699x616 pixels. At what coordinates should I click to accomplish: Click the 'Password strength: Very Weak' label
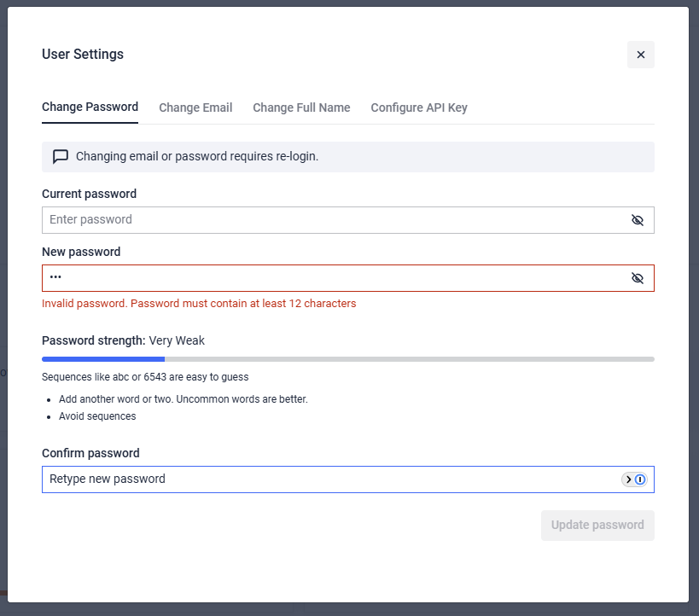[x=123, y=340]
